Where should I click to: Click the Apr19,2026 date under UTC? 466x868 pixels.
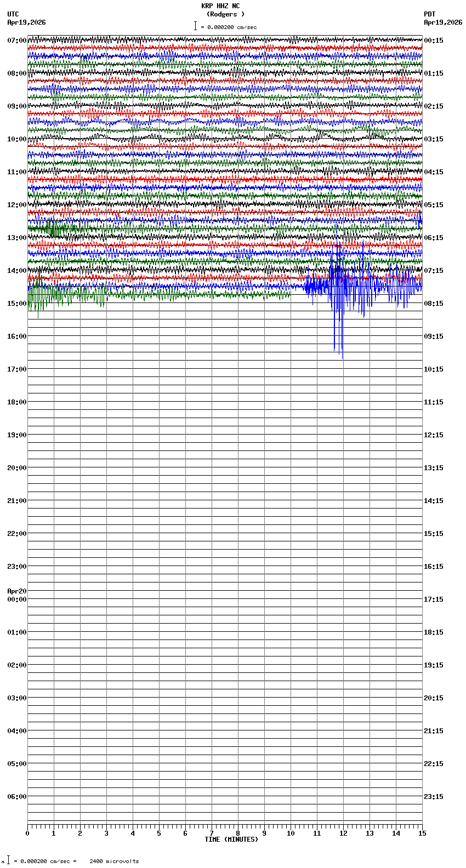[27, 22]
